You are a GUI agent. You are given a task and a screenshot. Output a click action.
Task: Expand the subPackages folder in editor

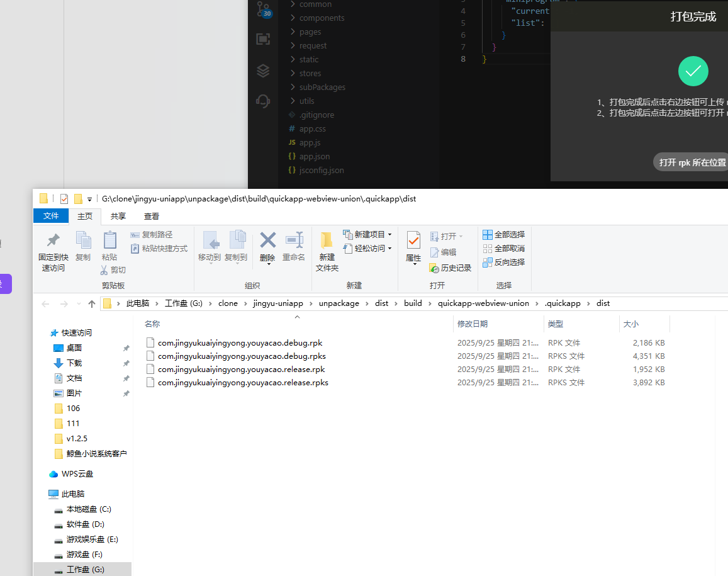[x=293, y=87]
